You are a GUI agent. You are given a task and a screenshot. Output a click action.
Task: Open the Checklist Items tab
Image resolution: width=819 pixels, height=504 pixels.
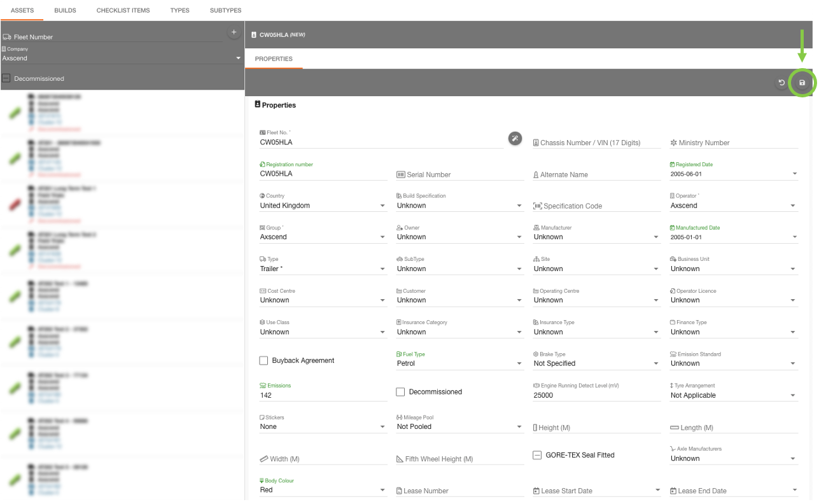click(123, 11)
